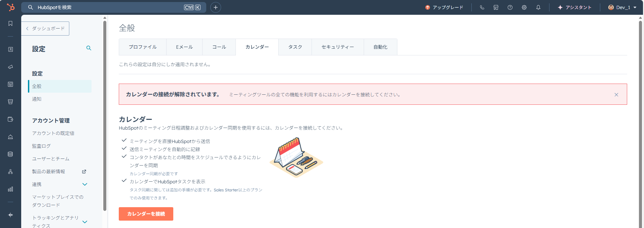Open the sales storefront icon in left rail

point(10,102)
